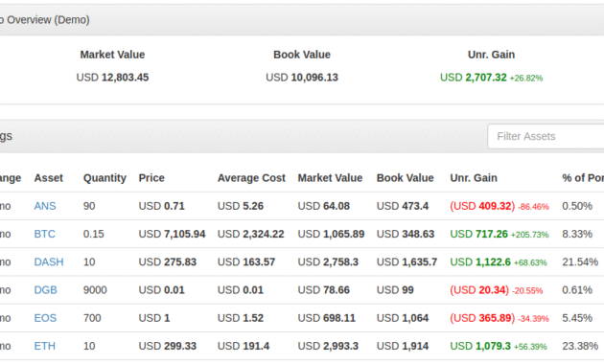
Task: Select DASH unrealized gain USD 1,122.6
Action: (x=480, y=262)
